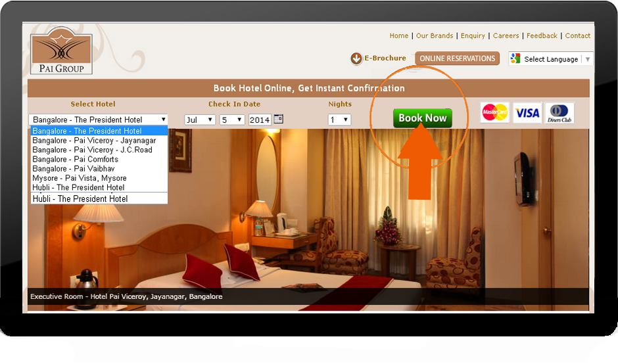Viewport: 618px width, 364px height.
Task: Open the Select Language dropdown
Action: (x=550, y=59)
